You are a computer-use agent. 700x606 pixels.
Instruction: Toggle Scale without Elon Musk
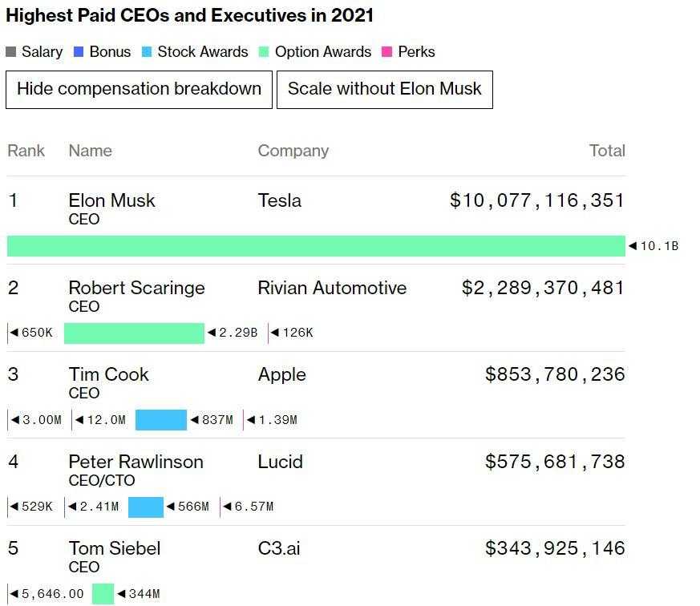(x=384, y=89)
